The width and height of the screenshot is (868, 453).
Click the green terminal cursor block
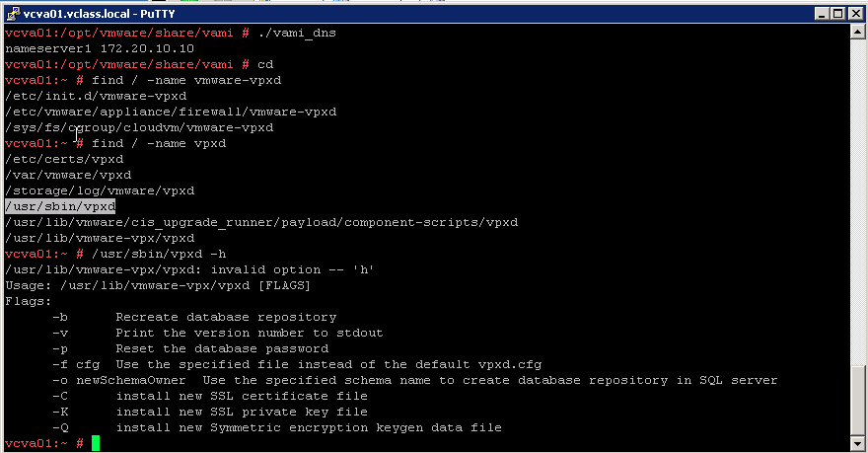click(x=96, y=443)
